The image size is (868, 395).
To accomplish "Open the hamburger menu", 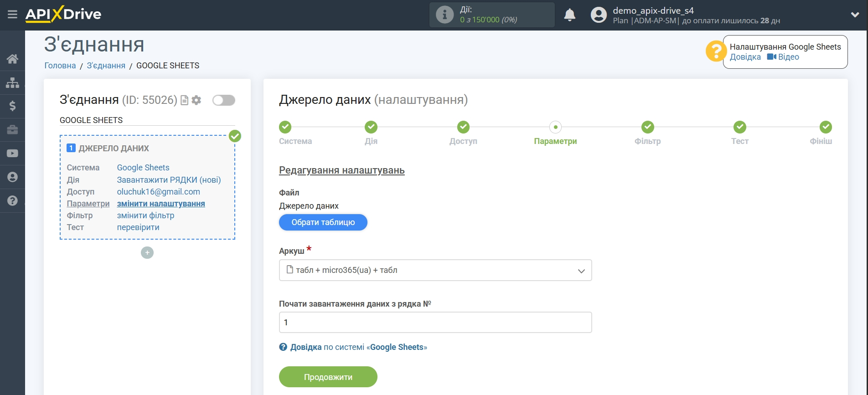I will (x=12, y=15).
